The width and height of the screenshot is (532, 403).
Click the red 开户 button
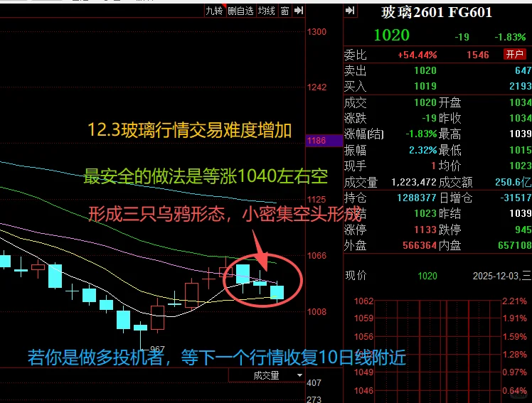(x=515, y=54)
